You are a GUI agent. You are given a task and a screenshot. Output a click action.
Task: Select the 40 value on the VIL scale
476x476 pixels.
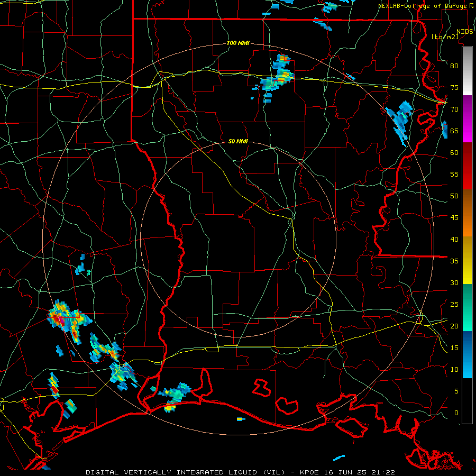tap(454, 240)
